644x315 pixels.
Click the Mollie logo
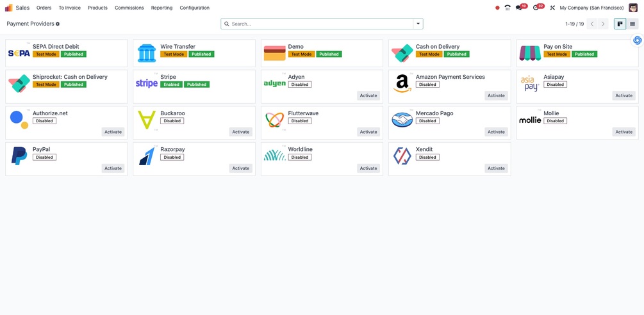tap(530, 120)
